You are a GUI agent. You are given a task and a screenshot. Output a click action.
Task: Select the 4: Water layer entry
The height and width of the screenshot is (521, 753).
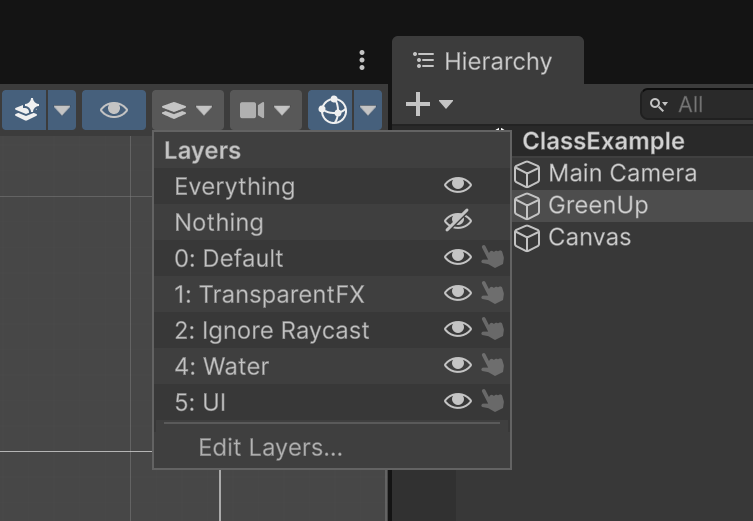(x=332, y=366)
